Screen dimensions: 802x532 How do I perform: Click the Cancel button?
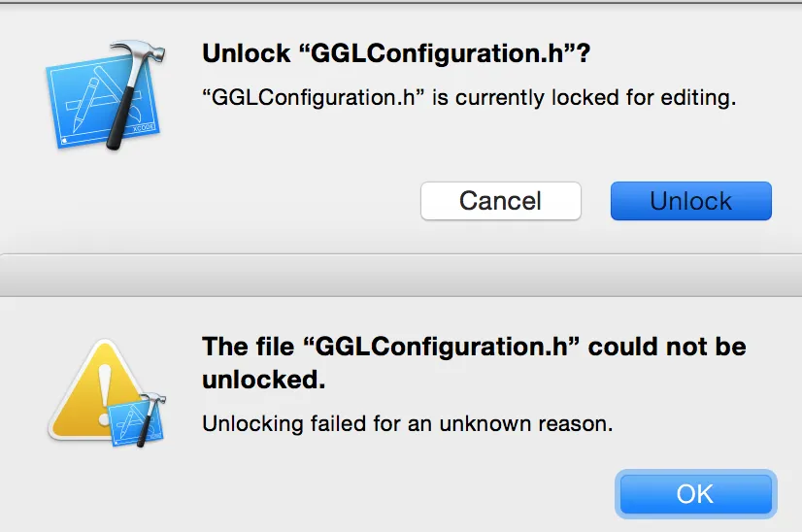coord(500,201)
